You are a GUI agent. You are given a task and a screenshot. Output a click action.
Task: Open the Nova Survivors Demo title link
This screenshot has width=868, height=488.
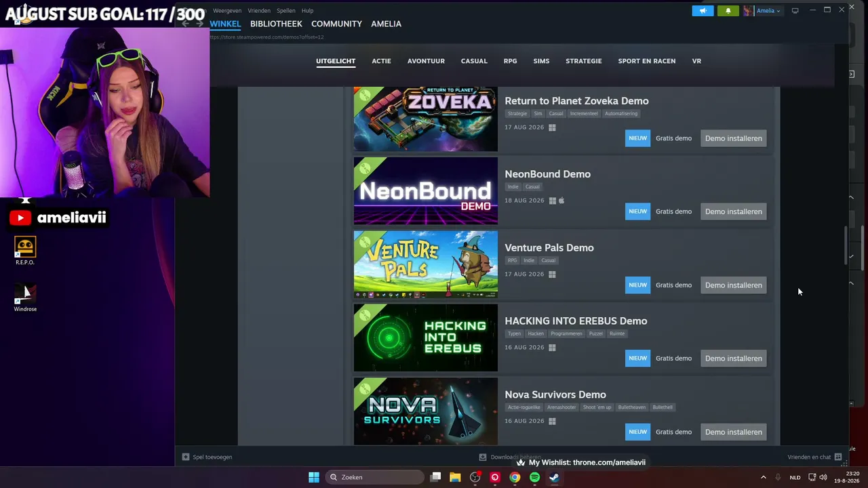pos(555,394)
